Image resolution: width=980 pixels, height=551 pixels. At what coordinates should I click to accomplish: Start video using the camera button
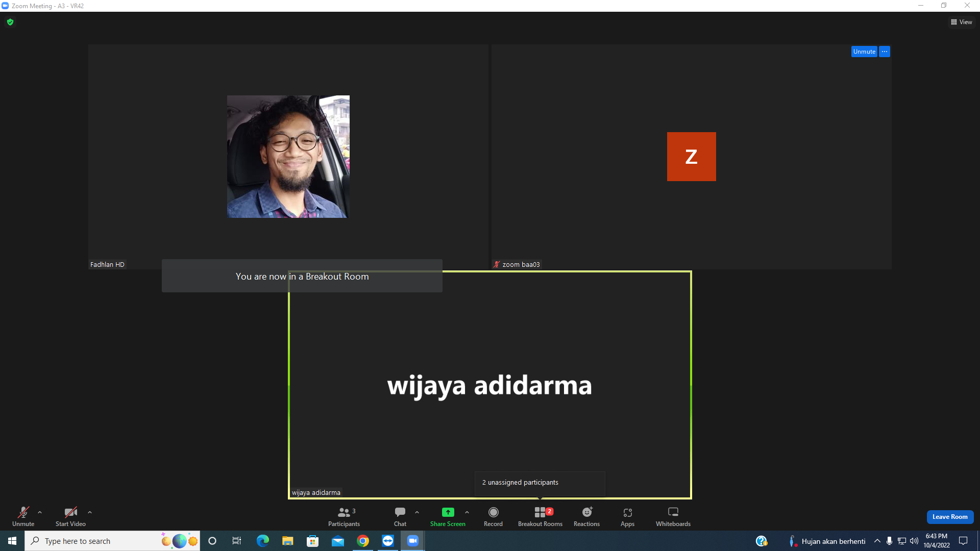(70, 516)
